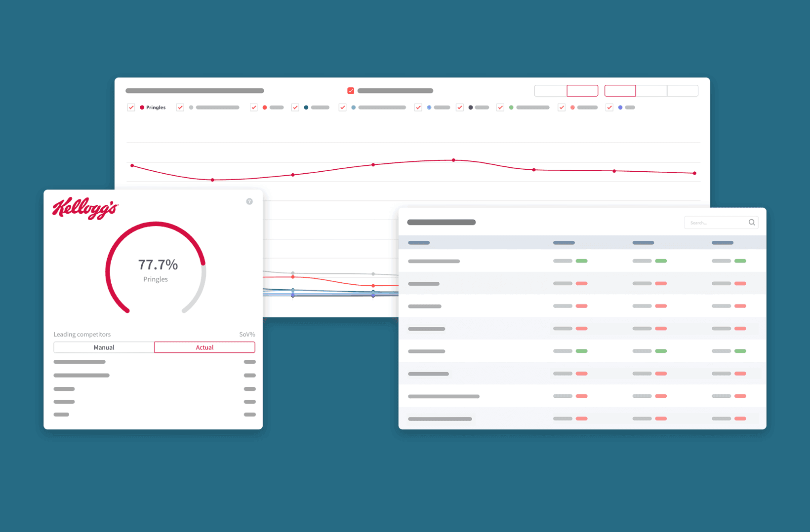This screenshot has width=810, height=532.
Task: Toggle the checkbox beside the black legend dot
Action: tap(460, 108)
